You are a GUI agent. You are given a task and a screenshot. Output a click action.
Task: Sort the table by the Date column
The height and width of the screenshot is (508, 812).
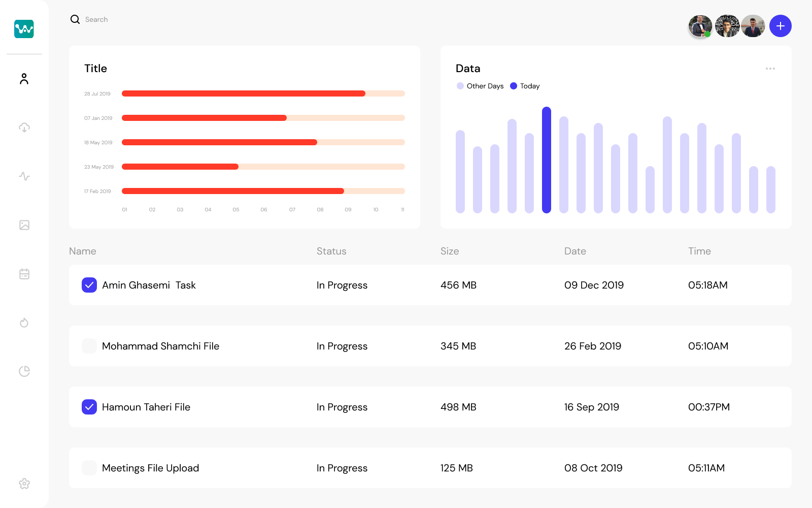575,251
